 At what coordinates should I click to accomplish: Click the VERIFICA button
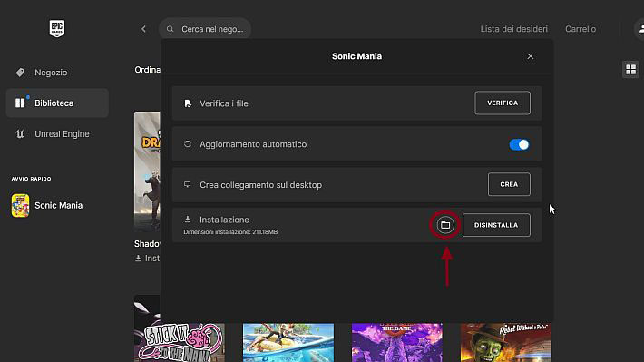click(x=503, y=103)
